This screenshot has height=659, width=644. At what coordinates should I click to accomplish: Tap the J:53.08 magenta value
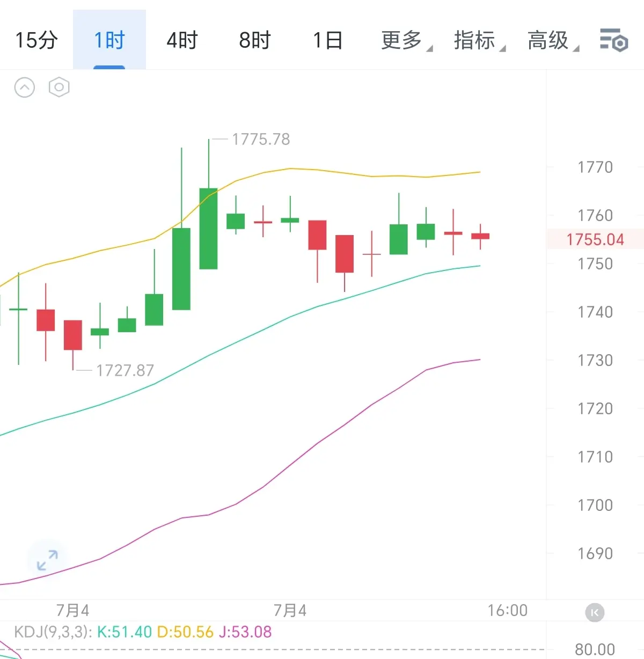(245, 632)
